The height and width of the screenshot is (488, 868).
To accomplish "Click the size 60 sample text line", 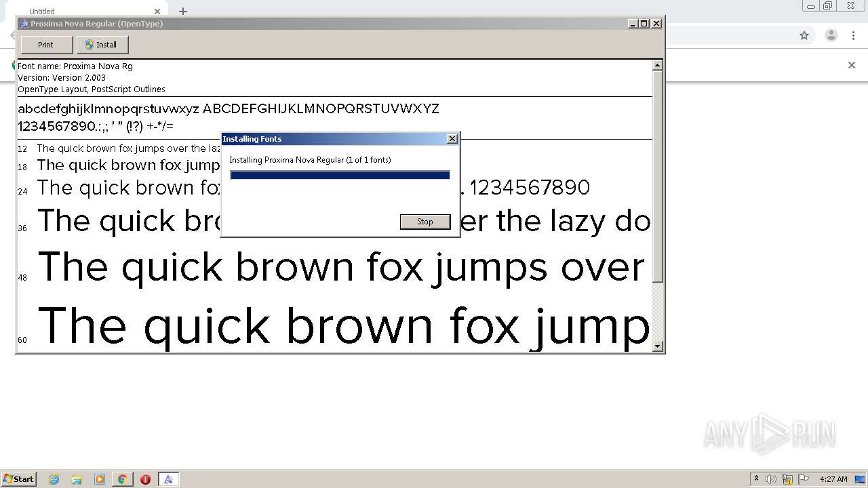I will coord(344,326).
